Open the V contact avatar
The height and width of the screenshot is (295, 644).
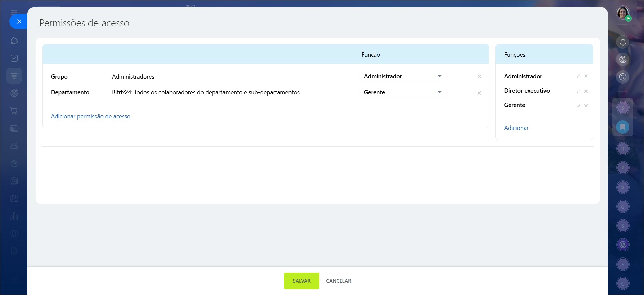coord(623,187)
